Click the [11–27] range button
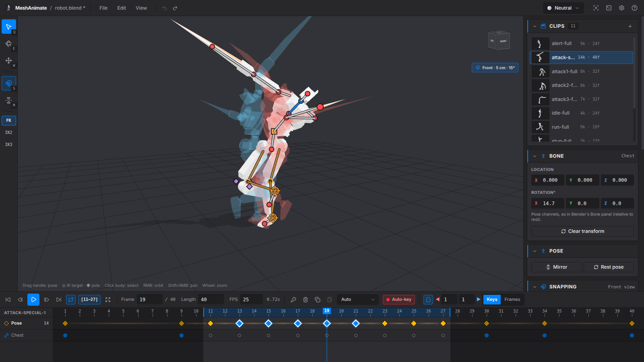Screen dimensions: 644x362 pos(89,300)
